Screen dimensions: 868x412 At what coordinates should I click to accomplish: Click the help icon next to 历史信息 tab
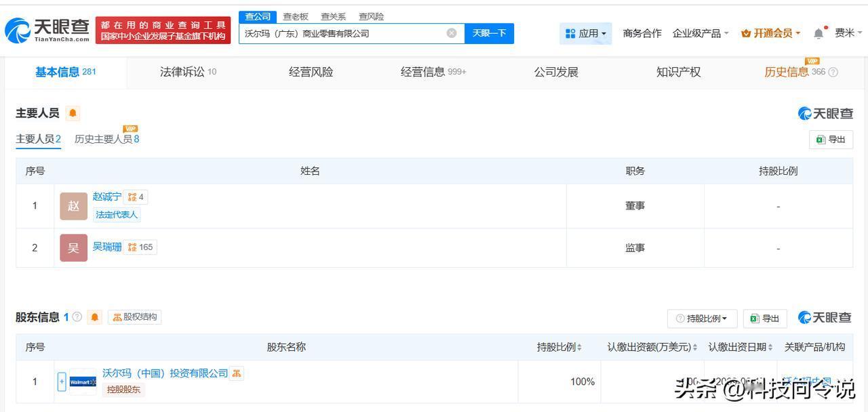click(x=833, y=72)
